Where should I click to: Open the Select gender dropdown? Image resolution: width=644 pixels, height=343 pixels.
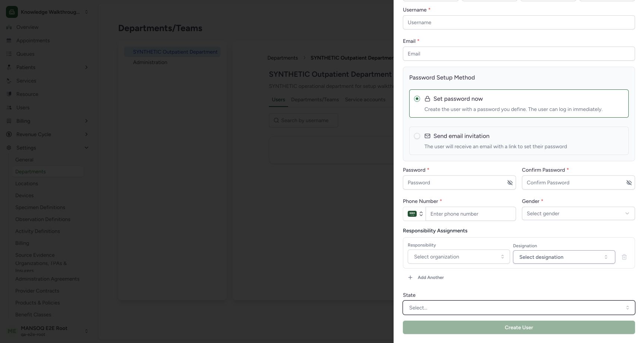(x=578, y=213)
